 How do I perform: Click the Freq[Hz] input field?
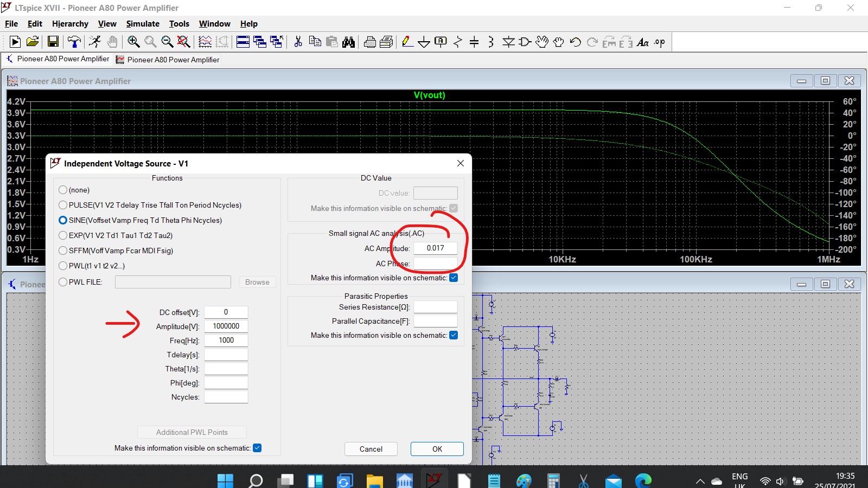(x=226, y=341)
